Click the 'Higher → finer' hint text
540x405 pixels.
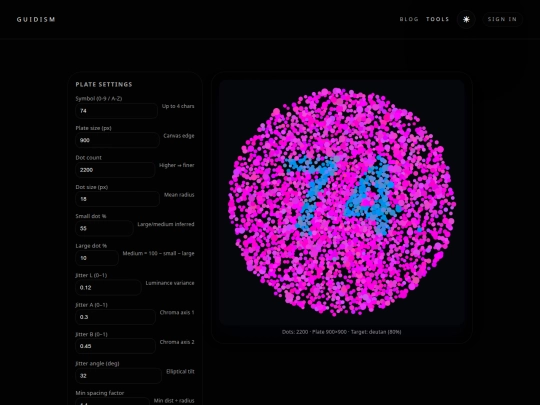pyautogui.click(x=177, y=165)
